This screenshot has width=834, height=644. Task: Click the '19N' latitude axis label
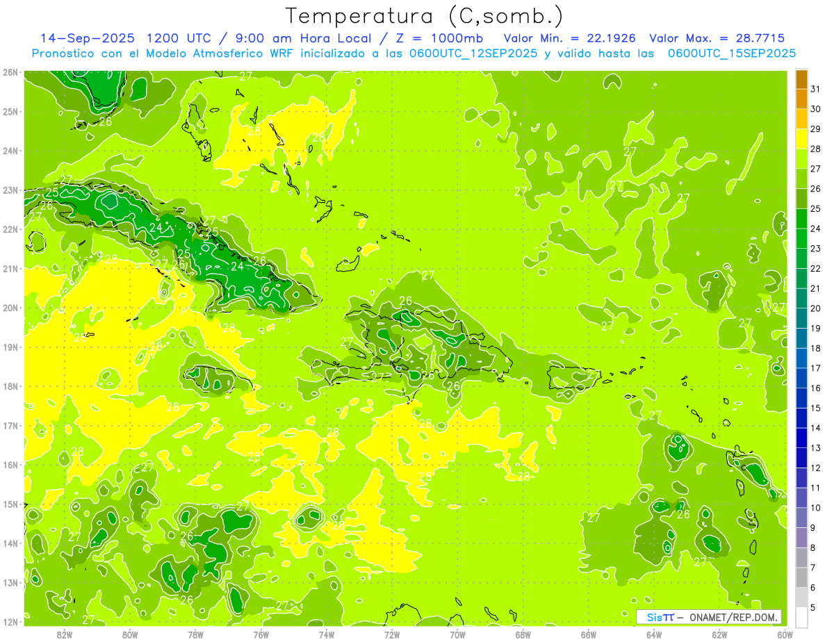[x=10, y=347]
